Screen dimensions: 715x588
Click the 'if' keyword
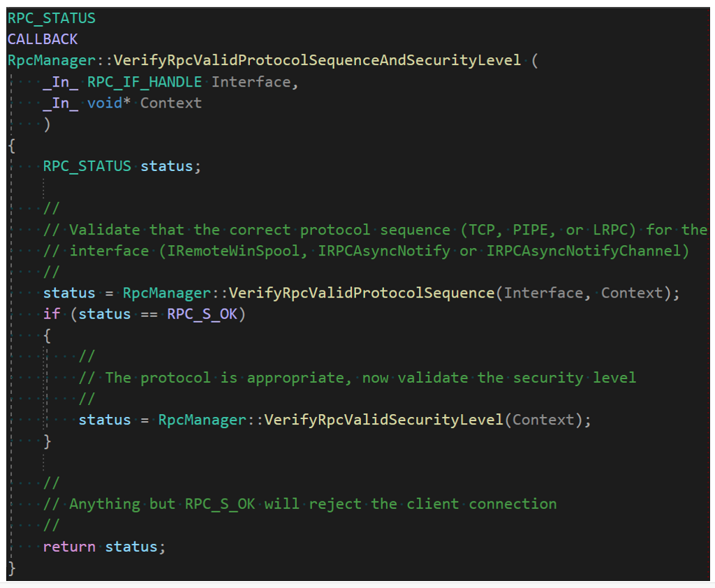52,314
